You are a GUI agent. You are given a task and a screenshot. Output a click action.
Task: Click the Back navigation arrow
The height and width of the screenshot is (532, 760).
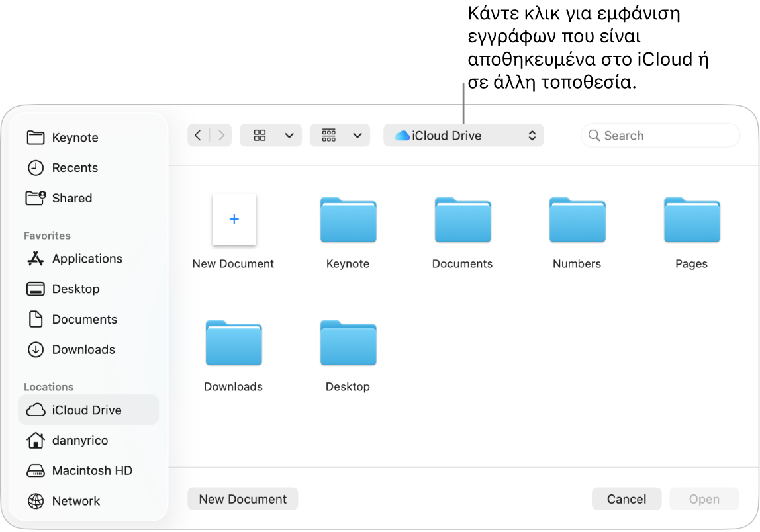[x=198, y=135]
